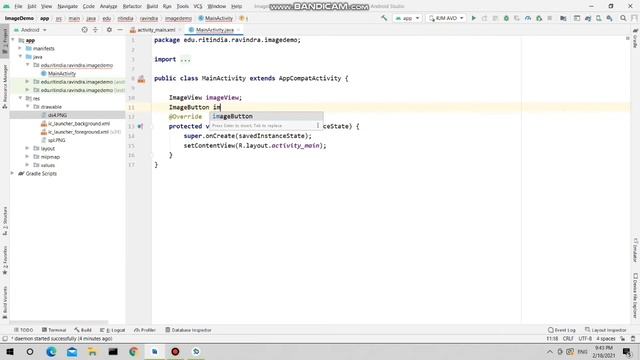The height and width of the screenshot is (360, 640).
Task: Open the Gradle side panel tab
Action: point(635,38)
